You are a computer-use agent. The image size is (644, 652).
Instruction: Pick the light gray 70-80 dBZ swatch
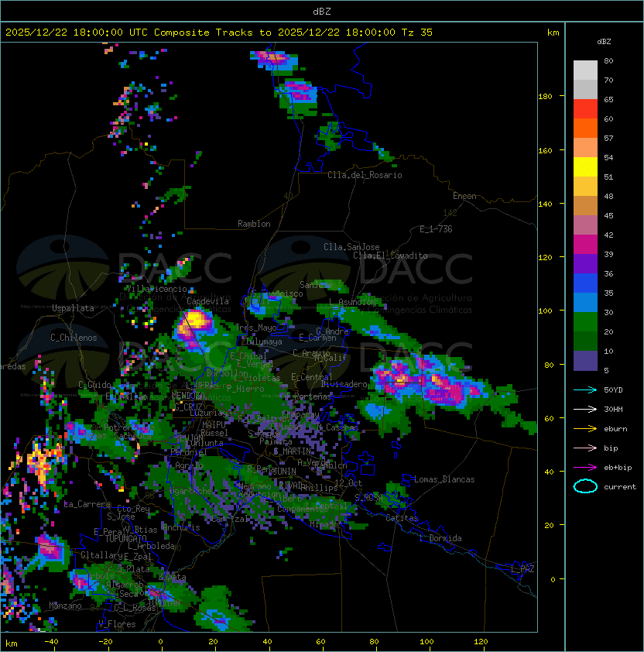(585, 70)
